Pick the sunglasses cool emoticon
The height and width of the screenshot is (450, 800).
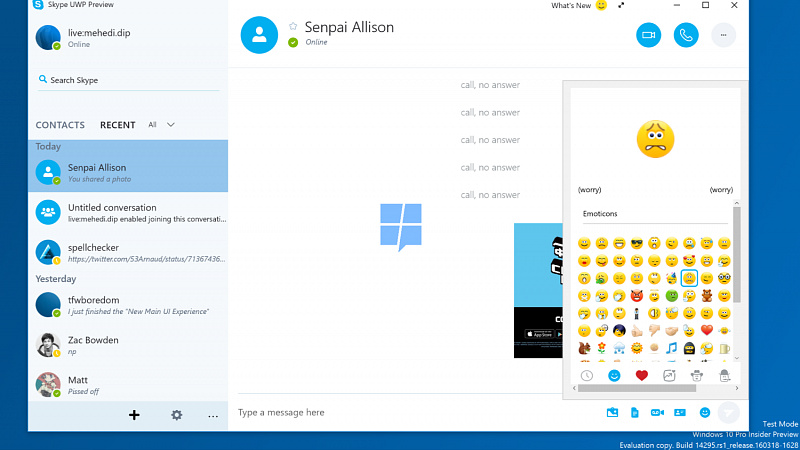coord(637,243)
